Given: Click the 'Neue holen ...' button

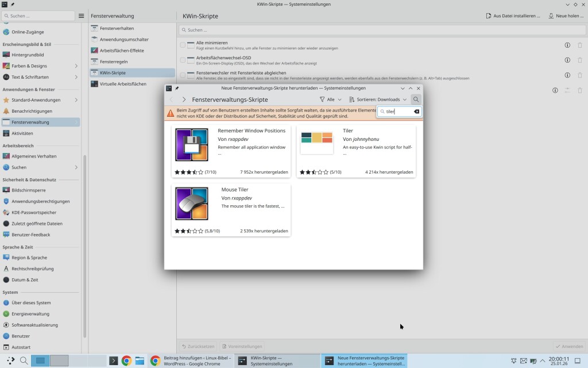Looking at the screenshot, I should (x=566, y=16).
